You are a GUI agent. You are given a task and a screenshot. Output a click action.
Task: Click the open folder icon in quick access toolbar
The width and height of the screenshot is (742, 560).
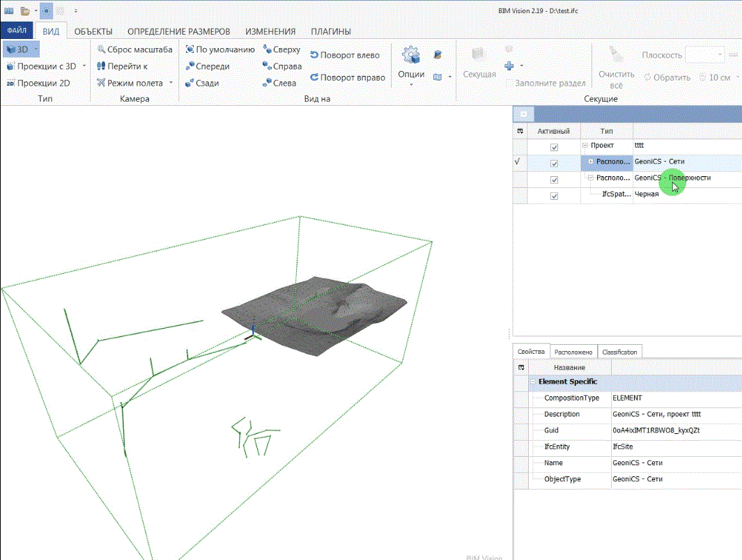tap(25, 10)
